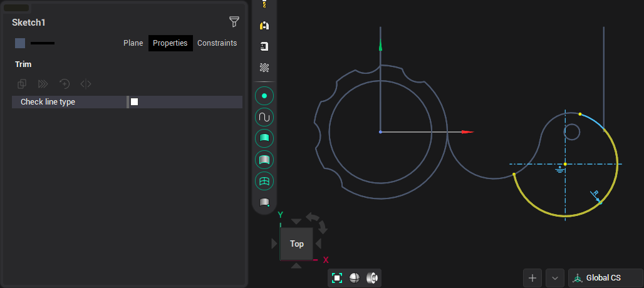Click the grayed-out copy icon under Trim
The width and height of the screenshot is (644, 288).
point(23,83)
